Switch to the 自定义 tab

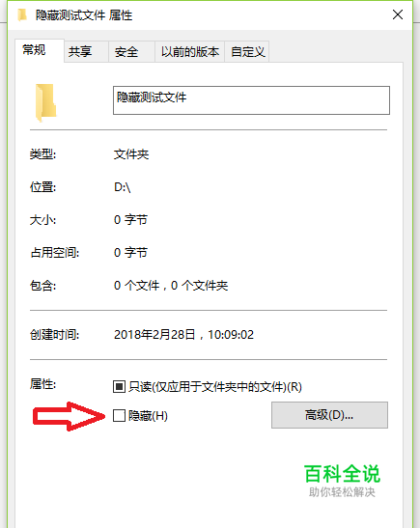click(247, 52)
